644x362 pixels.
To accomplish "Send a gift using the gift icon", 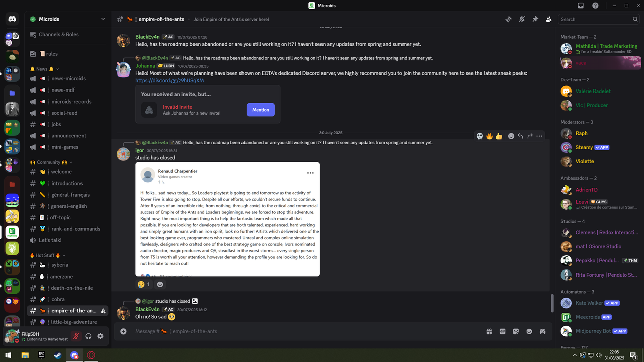I will pos(489,331).
